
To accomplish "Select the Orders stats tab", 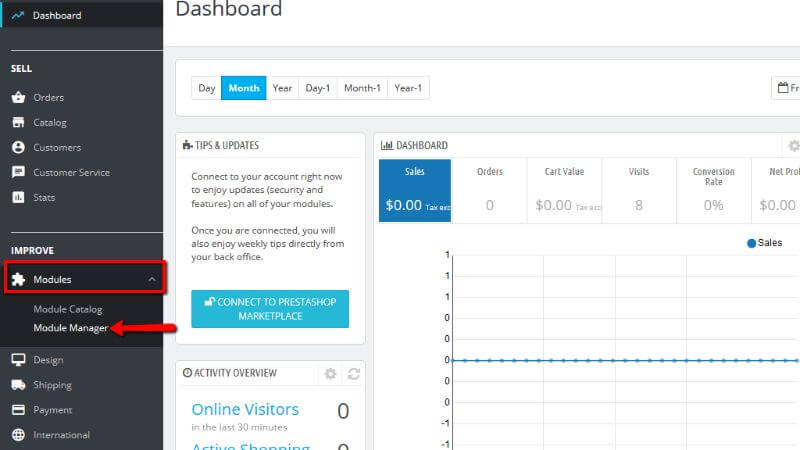I will tap(489, 190).
